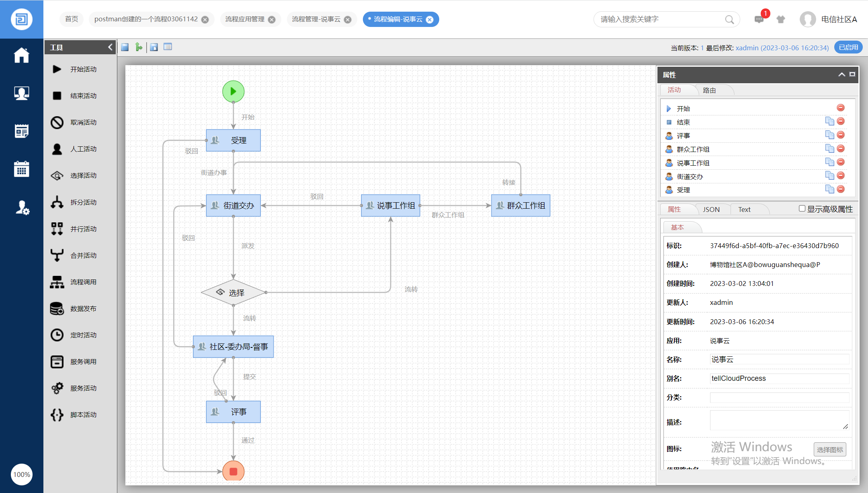
Task: Enable 显示高级属性 checkbox
Action: 802,208
